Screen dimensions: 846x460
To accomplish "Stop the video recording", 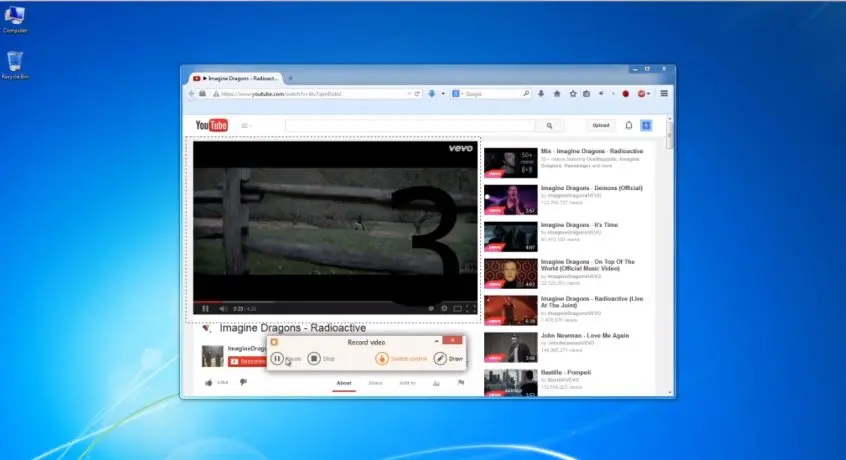I will pyautogui.click(x=314, y=358).
